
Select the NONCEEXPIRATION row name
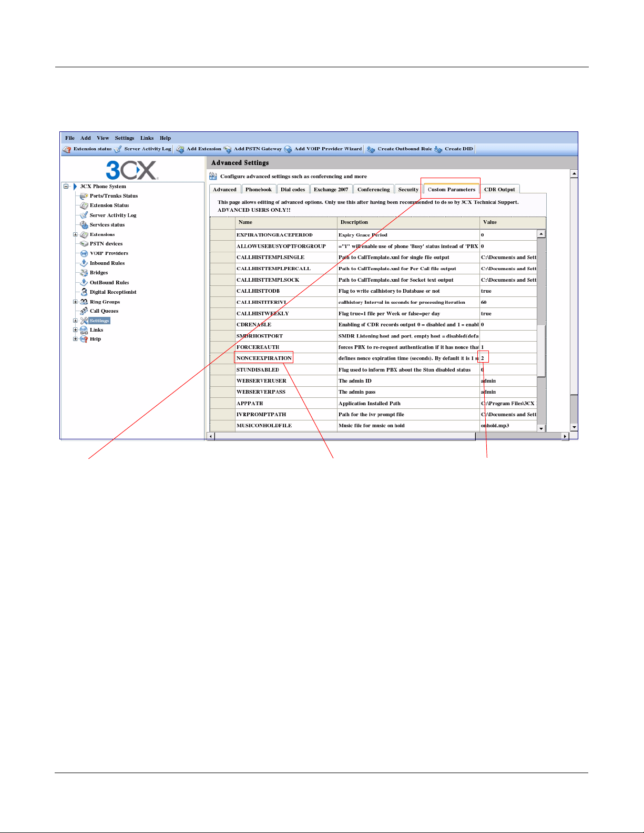264,358
